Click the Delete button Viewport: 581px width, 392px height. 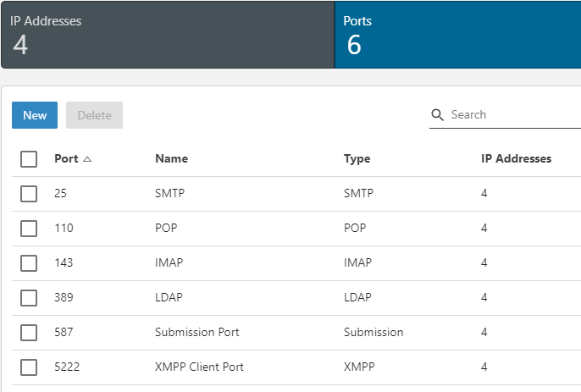point(94,115)
